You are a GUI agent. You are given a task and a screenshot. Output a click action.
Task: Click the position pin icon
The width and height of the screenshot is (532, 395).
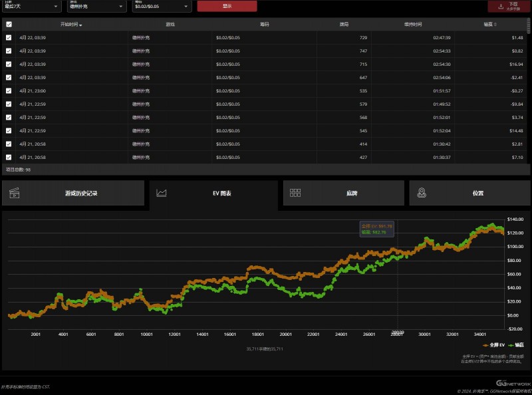[422, 193]
